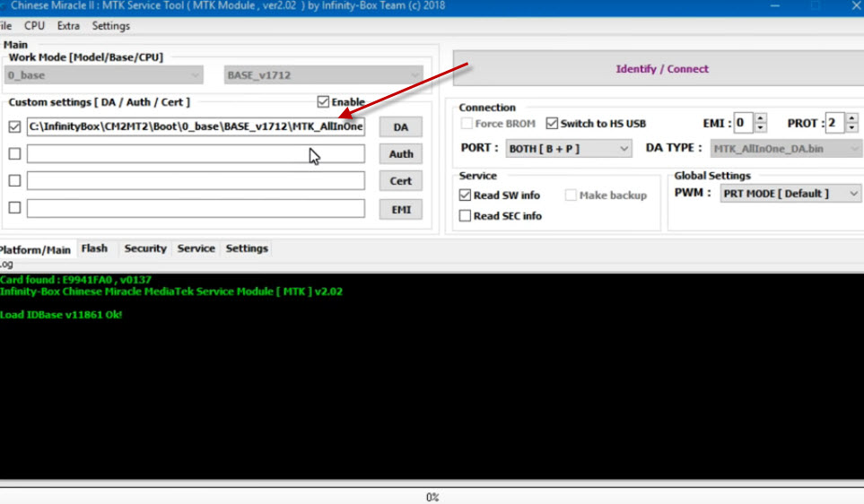Open the CPU menu
The height and width of the screenshot is (504, 864).
[x=34, y=26]
